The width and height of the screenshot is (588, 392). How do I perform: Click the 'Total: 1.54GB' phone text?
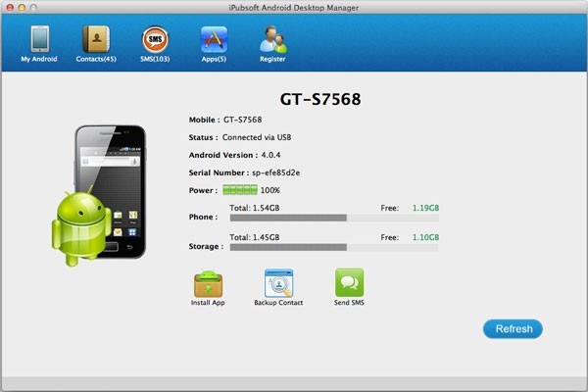[x=254, y=208]
